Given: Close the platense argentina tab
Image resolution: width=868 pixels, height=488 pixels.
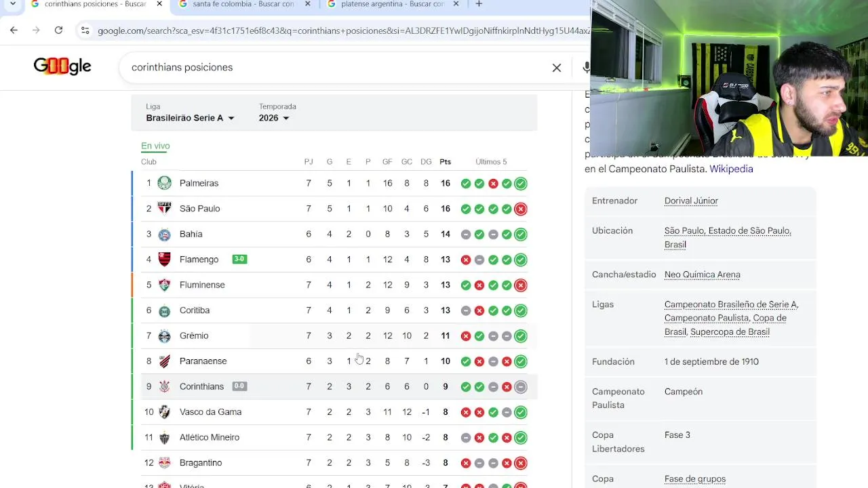Looking at the screenshot, I should click(x=456, y=4).
